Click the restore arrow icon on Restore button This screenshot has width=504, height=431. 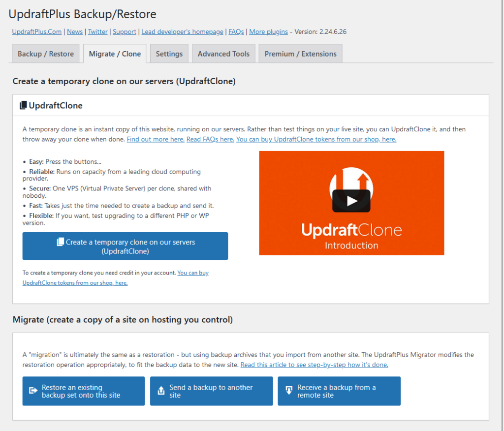pyautogui.click(x=33, y=391)
